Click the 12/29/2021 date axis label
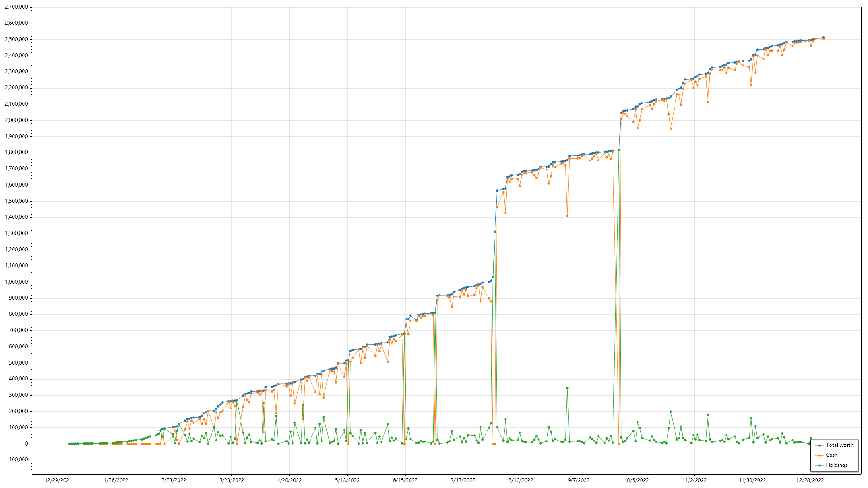 (58, 480)
